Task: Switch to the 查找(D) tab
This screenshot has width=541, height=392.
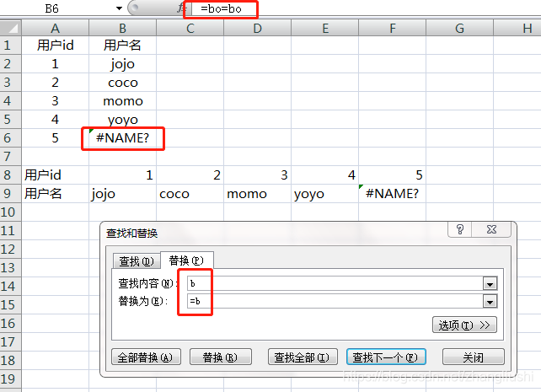Action: (137, 261)
